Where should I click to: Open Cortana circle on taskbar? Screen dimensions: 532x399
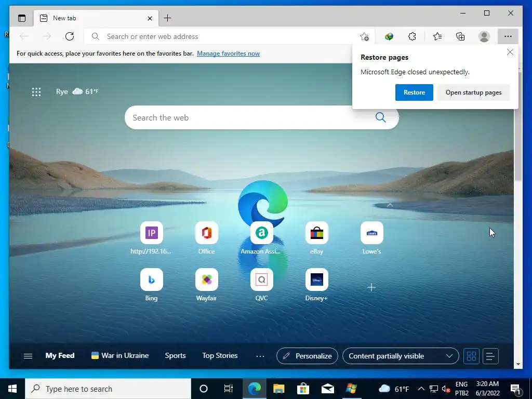203,389
